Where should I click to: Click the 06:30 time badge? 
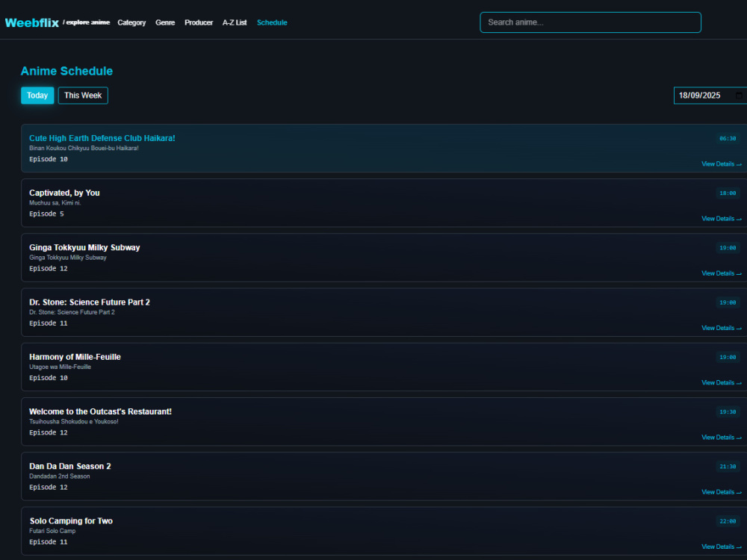point(728,139)
